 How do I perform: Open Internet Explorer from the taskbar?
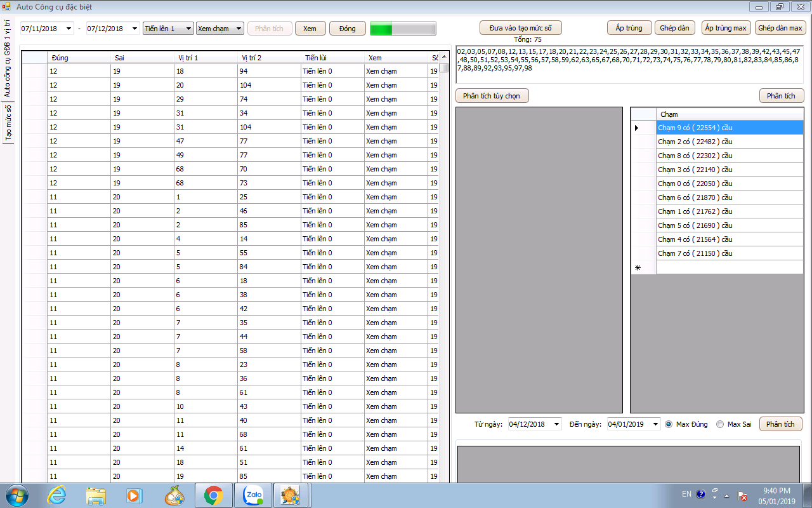[x=56, y=495]
